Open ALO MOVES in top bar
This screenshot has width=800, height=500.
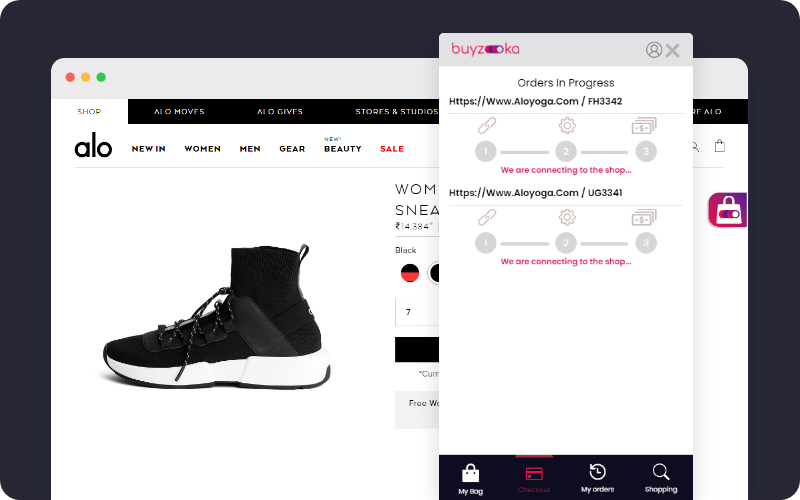point(179,111)
